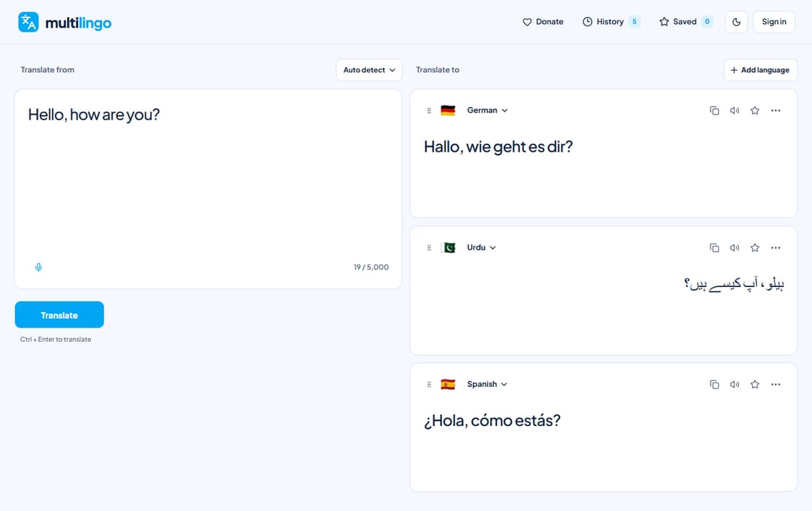The height and width of the screenshot is (511, 812).
Task: Click the "19 / 5,000" character counter
Action: tap(371, 268)
